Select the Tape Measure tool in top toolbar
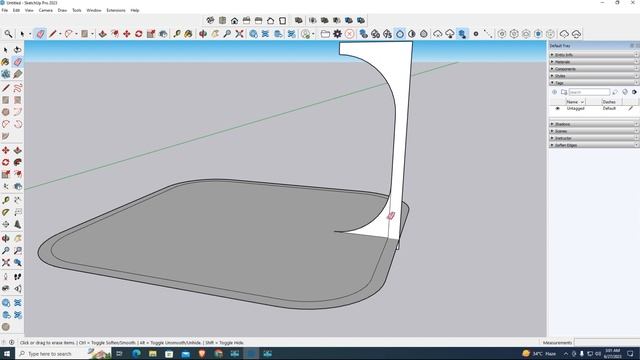 pyautogui.click(x=177, y=34)
